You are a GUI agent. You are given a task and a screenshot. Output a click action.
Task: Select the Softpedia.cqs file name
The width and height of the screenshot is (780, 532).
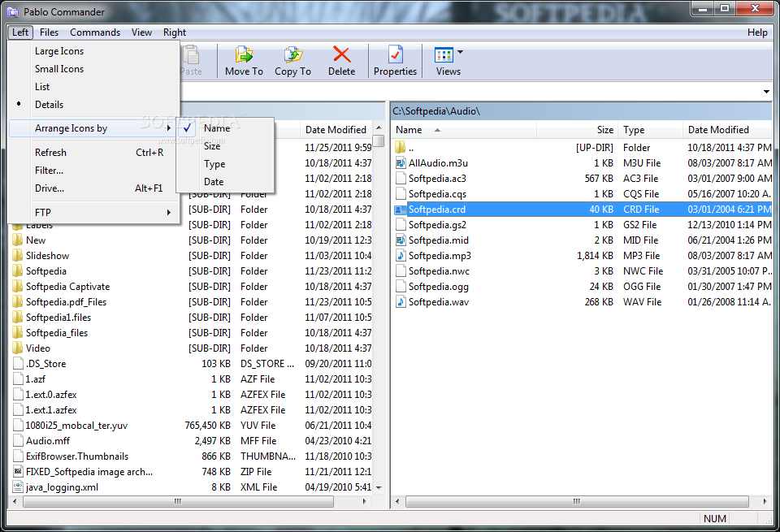click(x=437, y=194)
